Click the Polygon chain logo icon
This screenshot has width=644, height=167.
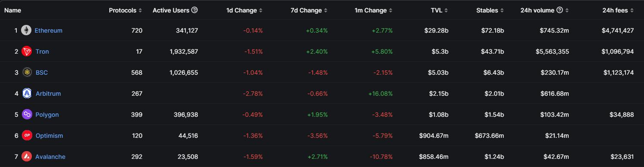point(27,115)
